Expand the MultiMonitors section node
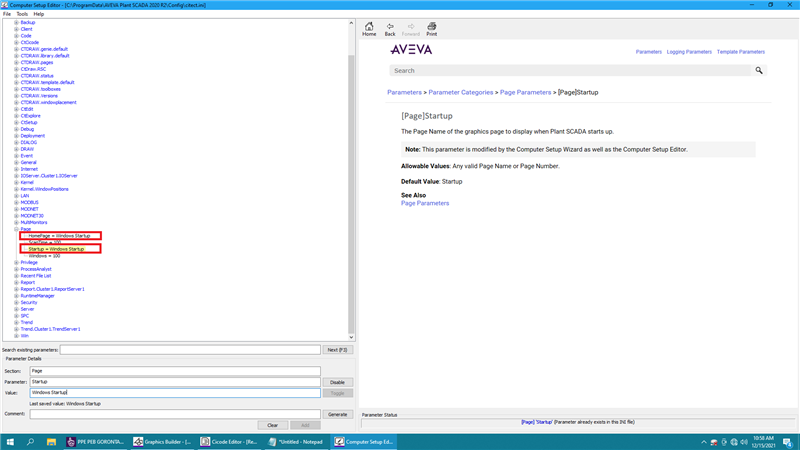 click(x=16, y=222)
